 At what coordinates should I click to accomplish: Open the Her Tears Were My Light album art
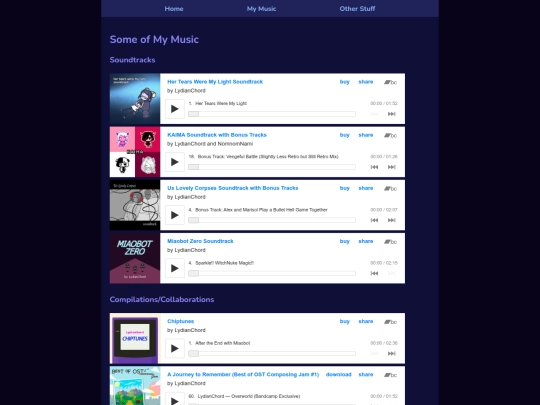(135, 99)
